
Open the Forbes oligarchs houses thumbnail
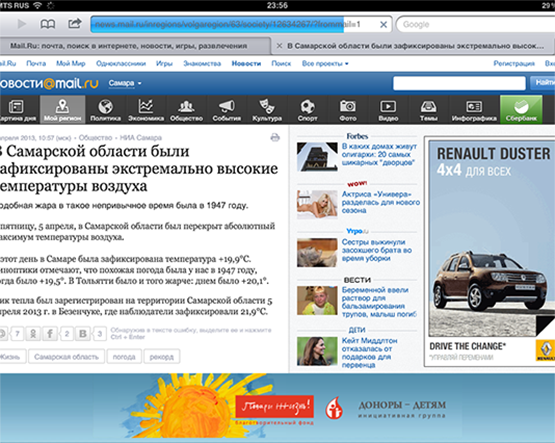pos(317,156)
